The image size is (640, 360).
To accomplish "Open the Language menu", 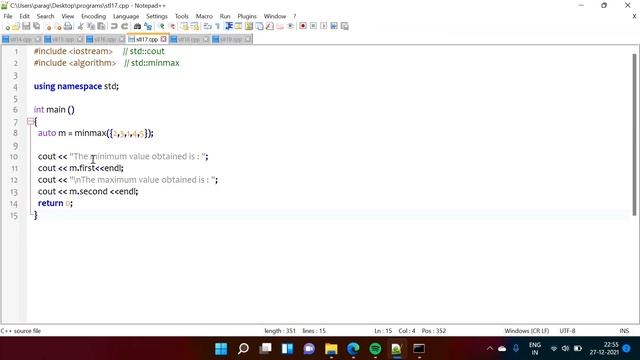I will pos(126,16).
